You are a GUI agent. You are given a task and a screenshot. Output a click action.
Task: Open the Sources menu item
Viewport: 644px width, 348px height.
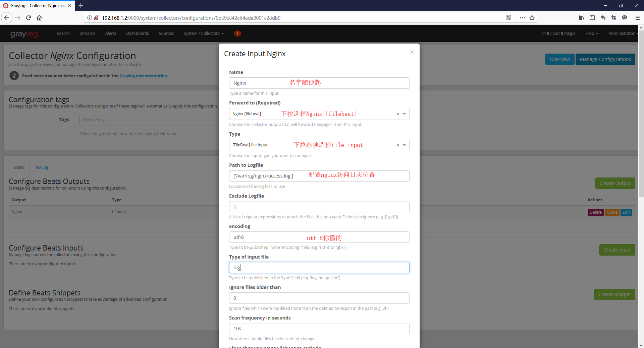pyautogui.click(x=166, y=33)
